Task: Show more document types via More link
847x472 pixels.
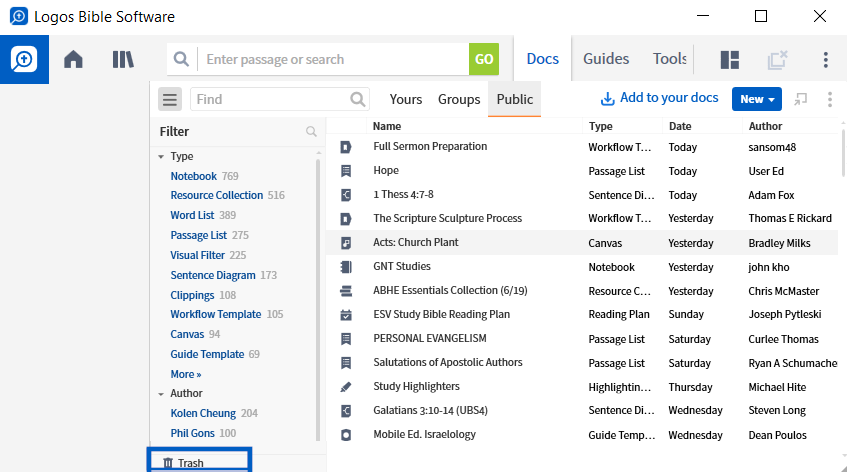Action: [186, 374]
